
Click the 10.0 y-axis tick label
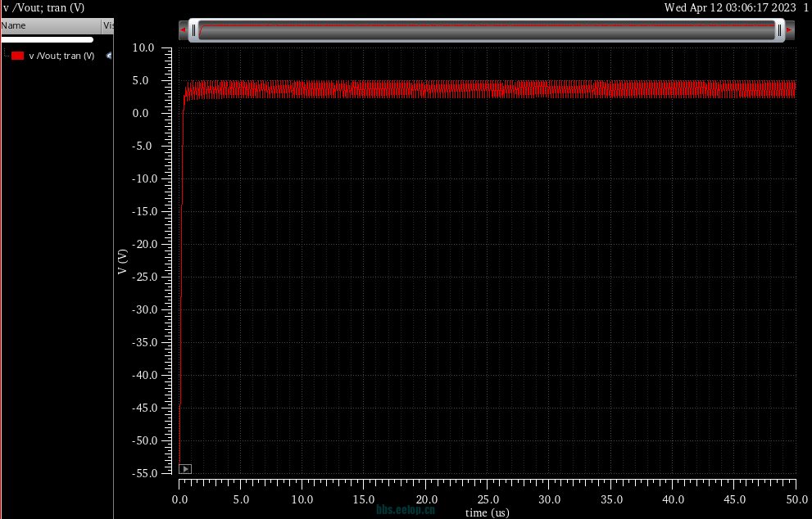tap(143, 47)
